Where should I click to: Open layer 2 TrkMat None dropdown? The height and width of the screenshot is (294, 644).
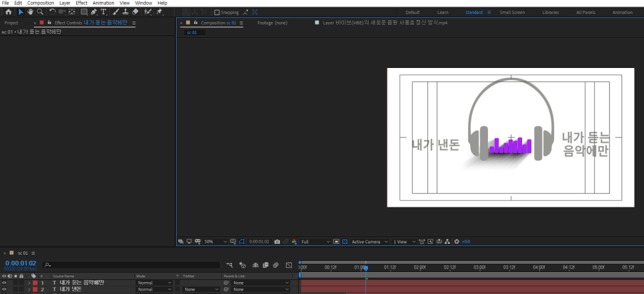click(x=201, y=289)
